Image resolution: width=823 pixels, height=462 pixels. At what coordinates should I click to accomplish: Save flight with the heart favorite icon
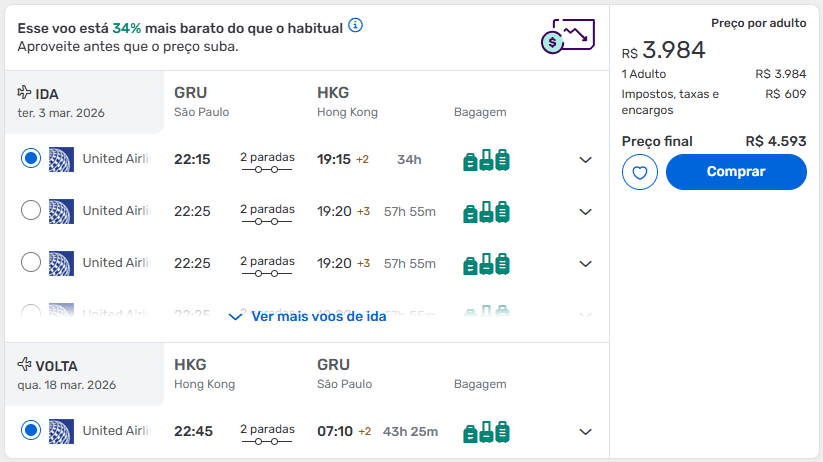pyautogui.click(x=640, y=172)
